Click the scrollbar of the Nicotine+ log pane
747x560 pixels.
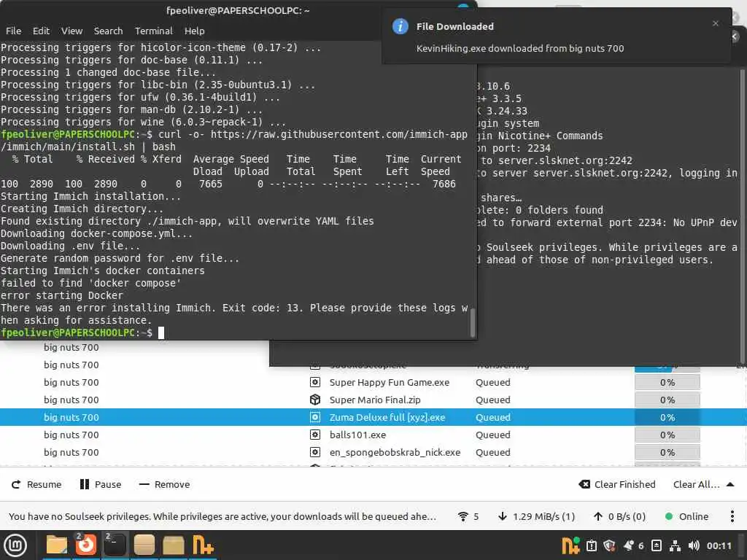pos(742,217)
